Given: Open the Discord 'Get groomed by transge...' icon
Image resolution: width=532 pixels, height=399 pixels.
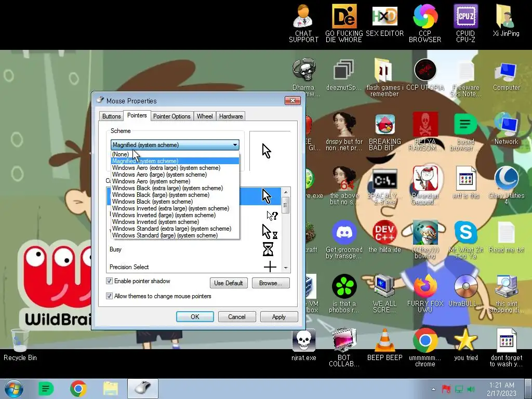Looking at the screenshot, I should (344, 240).
